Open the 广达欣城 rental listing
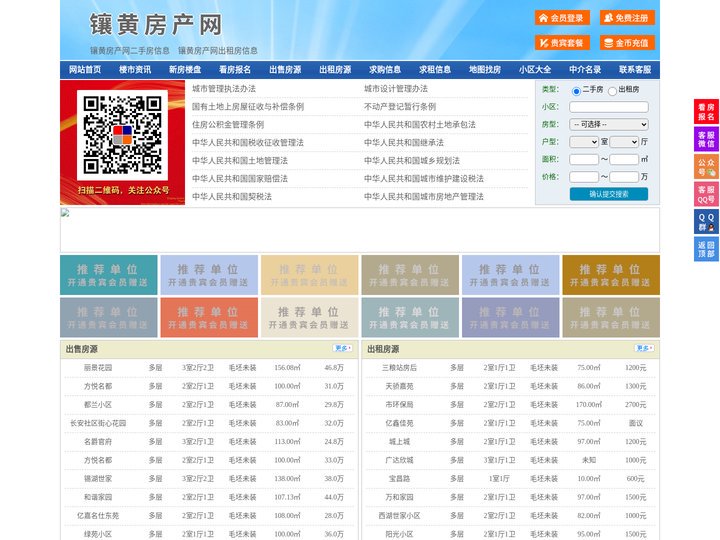The image size is (720, 540). 399,460
